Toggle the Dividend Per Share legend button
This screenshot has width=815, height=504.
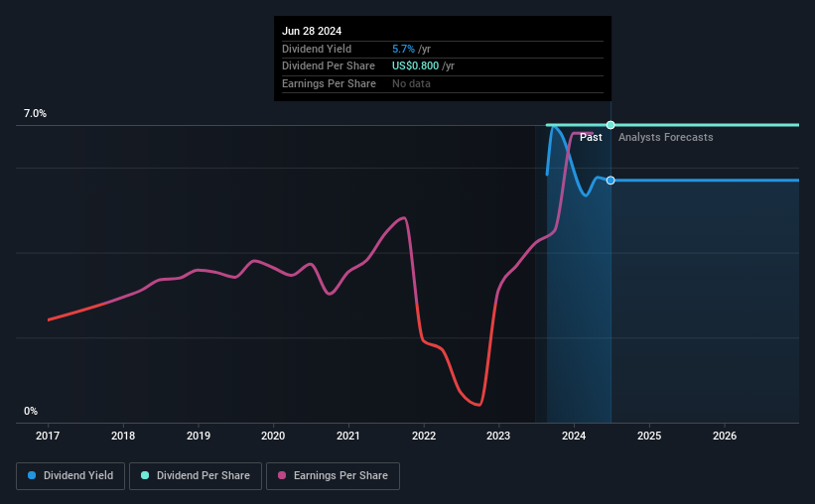click(x=196, y=476)
